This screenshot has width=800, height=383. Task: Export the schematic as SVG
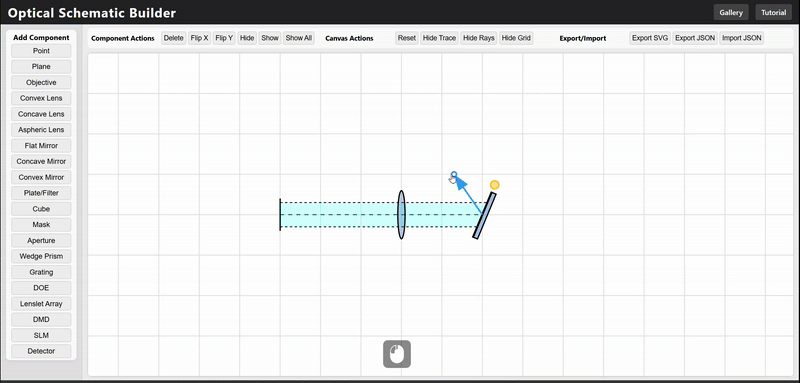(x=650, y=38)
